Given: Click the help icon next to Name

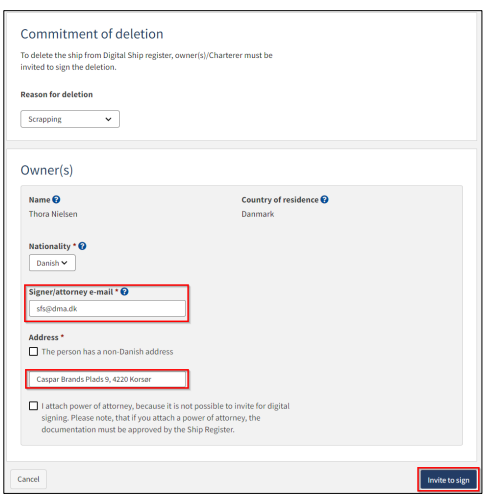Looking at the screenshot, I should (56, 199).
